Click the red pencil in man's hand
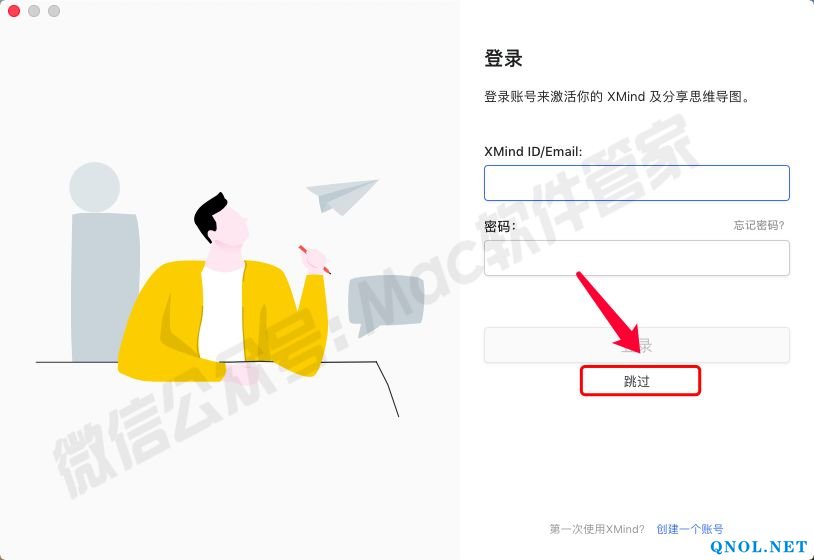 [x=314, y=259]
